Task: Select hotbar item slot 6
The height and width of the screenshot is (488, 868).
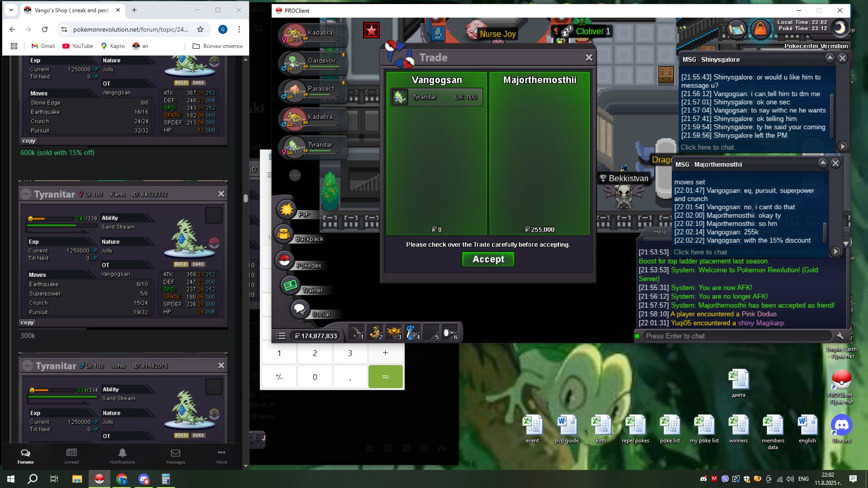Action: [450, 333]
